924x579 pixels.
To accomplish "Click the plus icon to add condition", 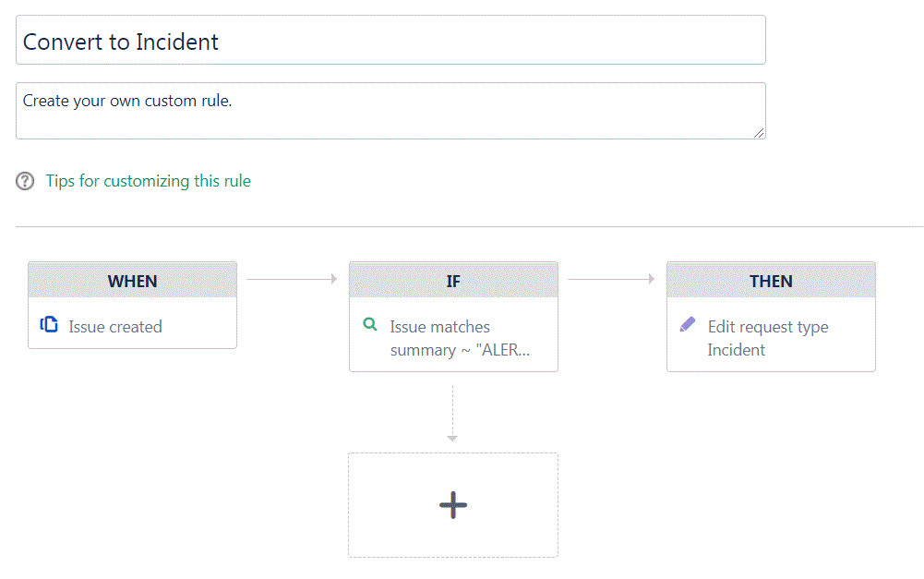I will click(453, 505).
